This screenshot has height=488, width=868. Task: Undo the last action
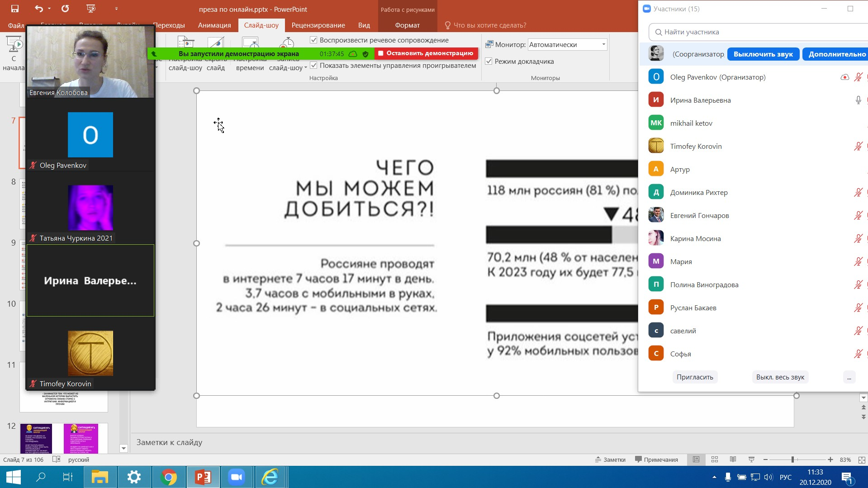click(39, 9)
